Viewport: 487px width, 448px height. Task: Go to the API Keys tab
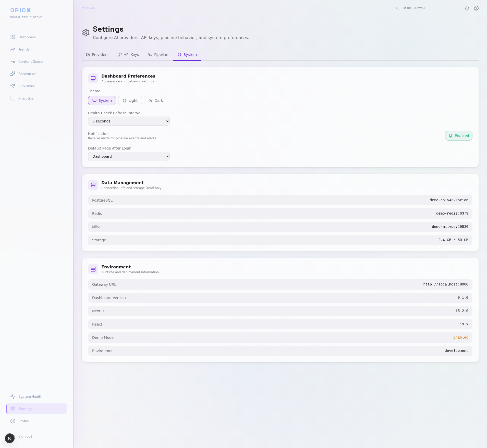128,55
